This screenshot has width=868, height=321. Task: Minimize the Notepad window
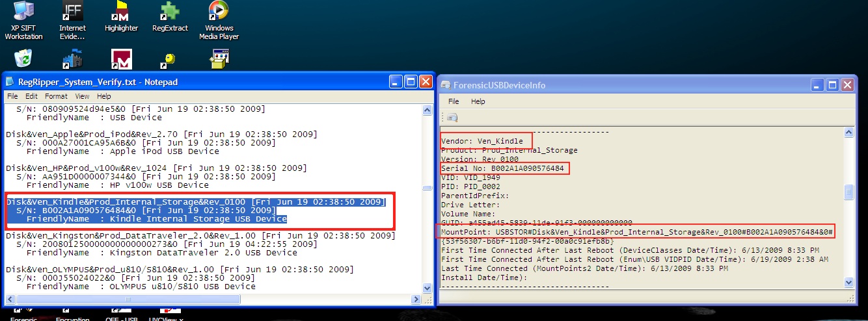(396, 82)
